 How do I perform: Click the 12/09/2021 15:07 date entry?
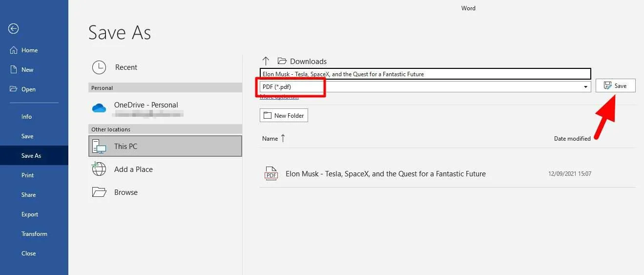coord(570,173)
